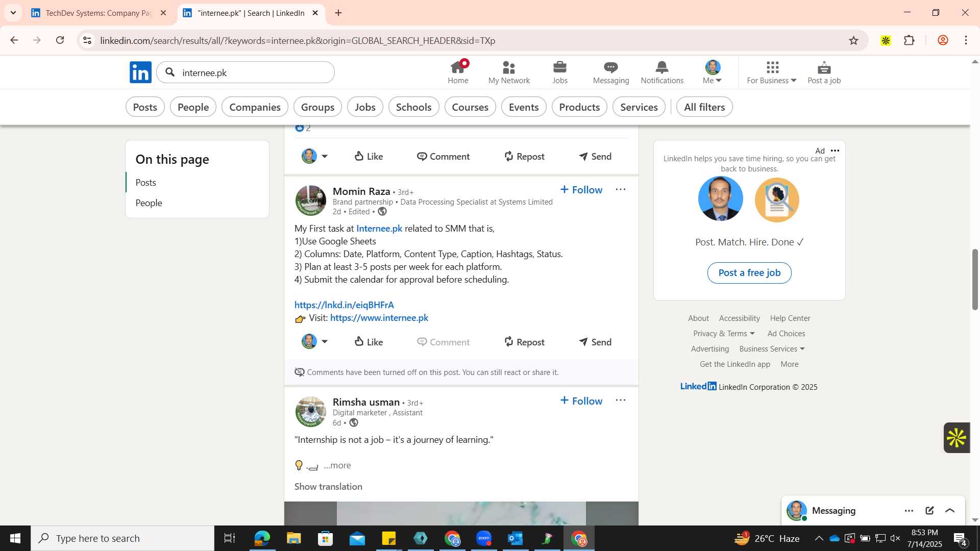The image size is (980, 551).
Task: Open Help Center footer link
Action: point(790,318)
